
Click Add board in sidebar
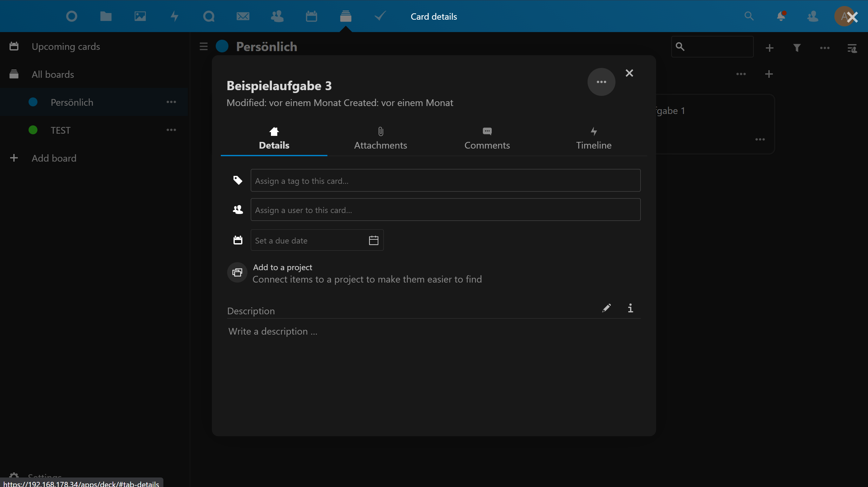(x=54, y=158)
